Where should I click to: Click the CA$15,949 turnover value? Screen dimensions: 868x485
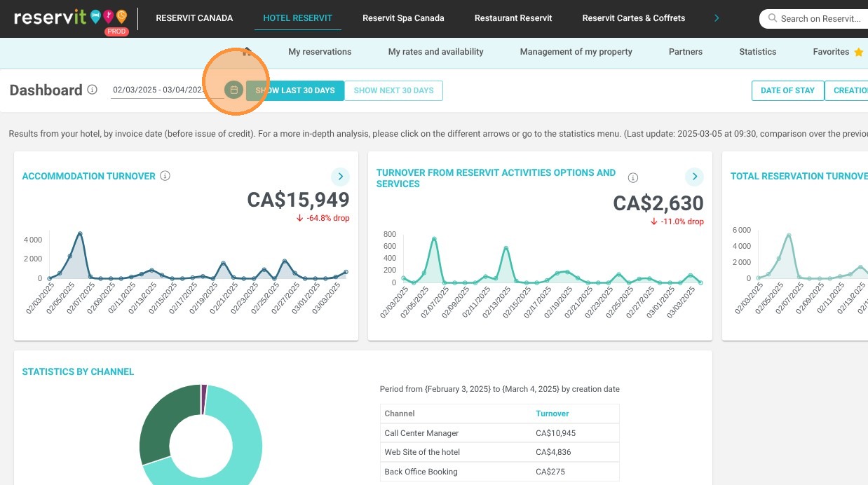298,200
